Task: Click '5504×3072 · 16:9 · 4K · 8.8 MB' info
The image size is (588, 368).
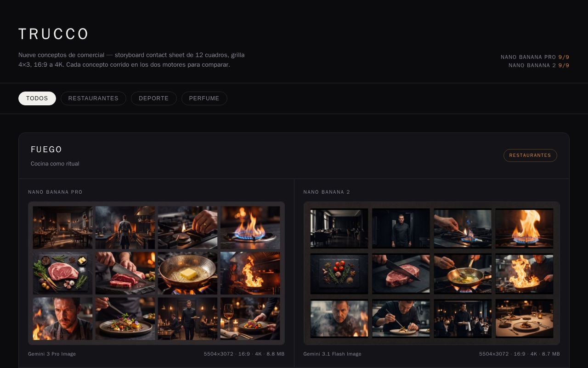Action: click(244, 354)
